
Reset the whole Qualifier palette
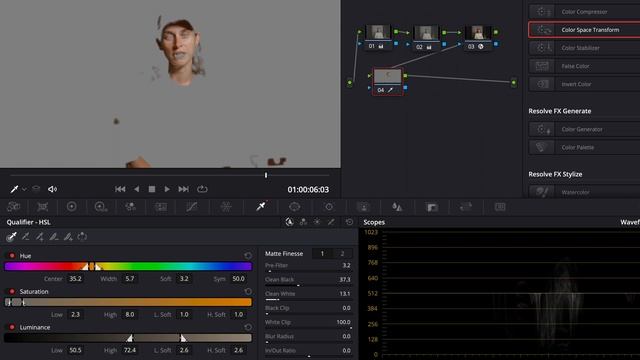(x=349, y=222)
